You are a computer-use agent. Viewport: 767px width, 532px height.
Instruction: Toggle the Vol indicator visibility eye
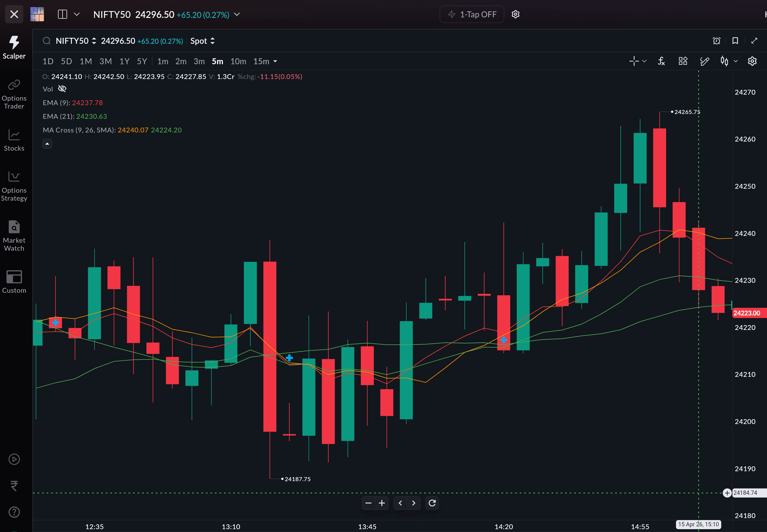click(62, 89)
